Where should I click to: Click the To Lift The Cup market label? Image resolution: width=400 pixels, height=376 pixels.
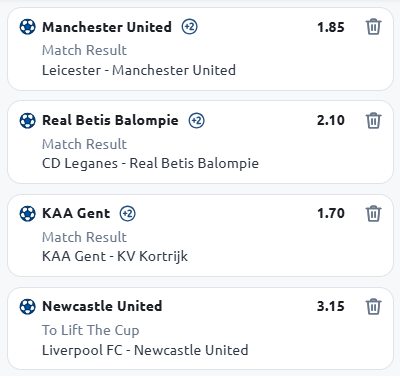point(90,330)
